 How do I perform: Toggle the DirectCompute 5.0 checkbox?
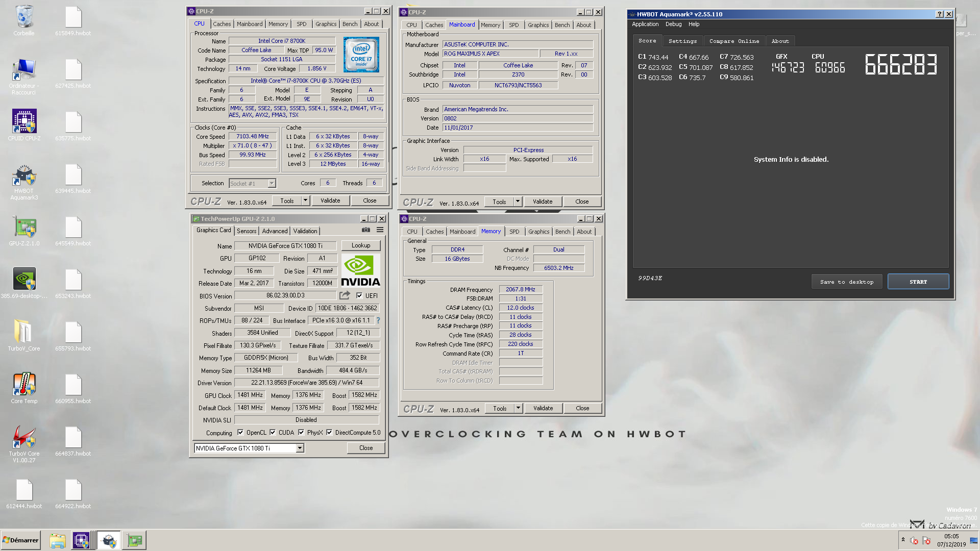[329, 432]
